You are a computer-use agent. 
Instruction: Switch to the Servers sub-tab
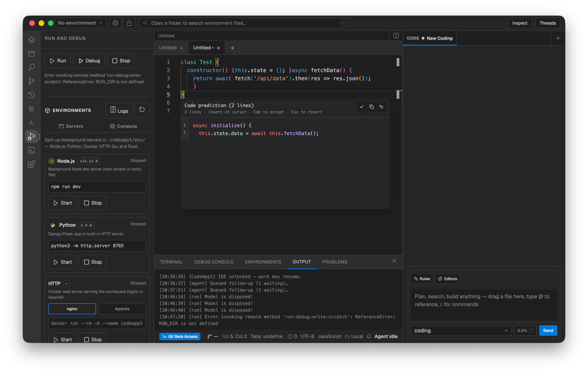71,126
